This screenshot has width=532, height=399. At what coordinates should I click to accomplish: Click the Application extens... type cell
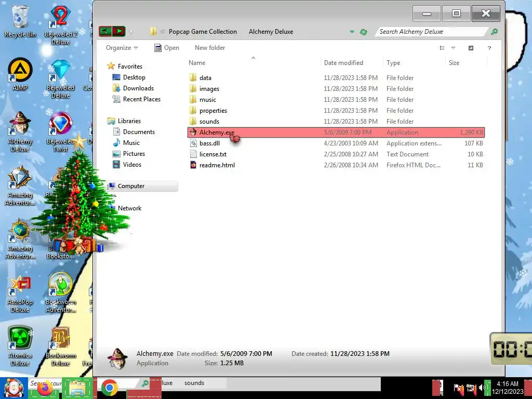(x=414, y=143)
